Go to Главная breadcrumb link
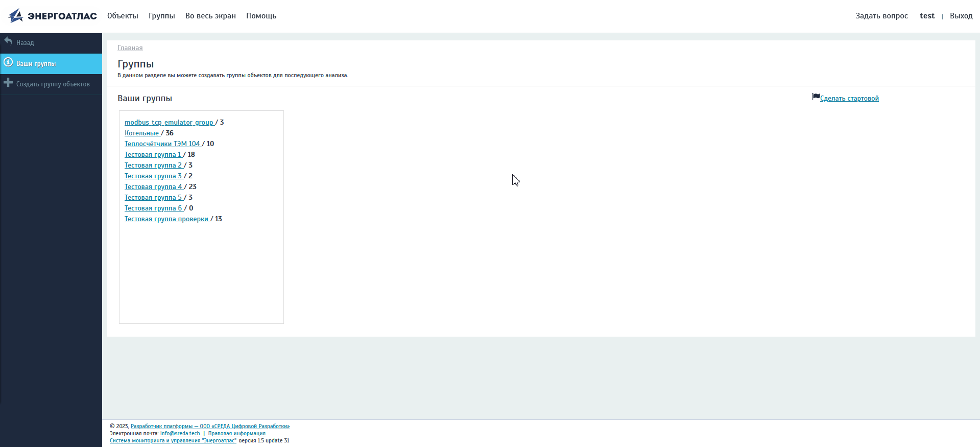Viewport: 980px width, 447px height. [x=130, y=48]
